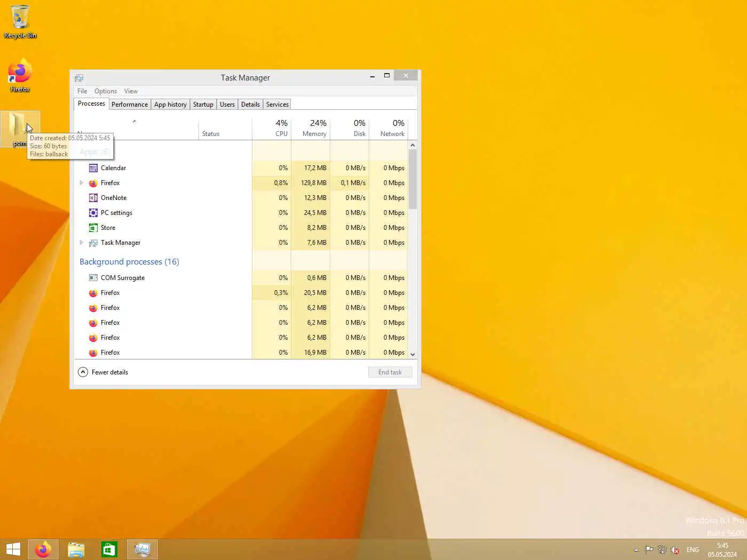Click the Store app icon in process list
Screen dimensions: 747x560
(93, 228)
